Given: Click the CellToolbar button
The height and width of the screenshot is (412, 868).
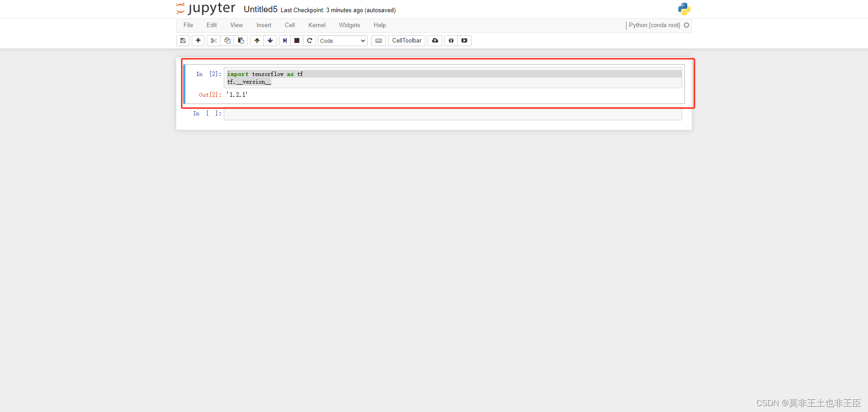Looking at the screenshot, I should pos(406,41).
